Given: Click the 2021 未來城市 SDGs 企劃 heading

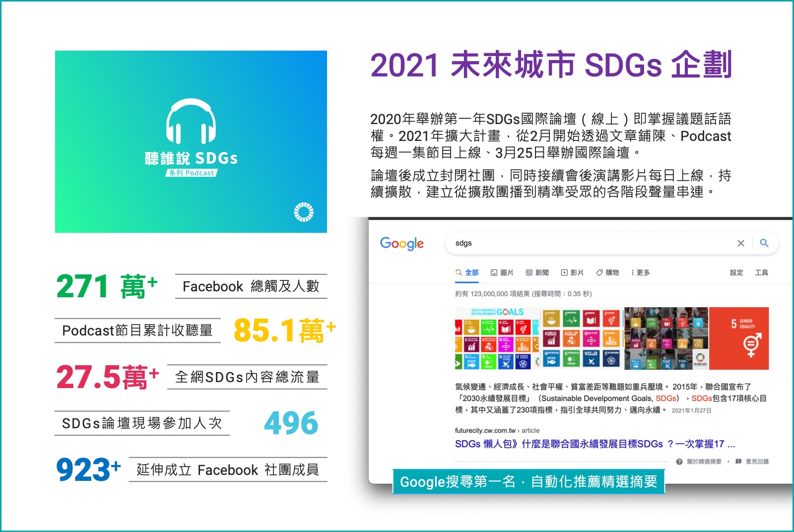Looking at the screenshot, I should point(551,65).
